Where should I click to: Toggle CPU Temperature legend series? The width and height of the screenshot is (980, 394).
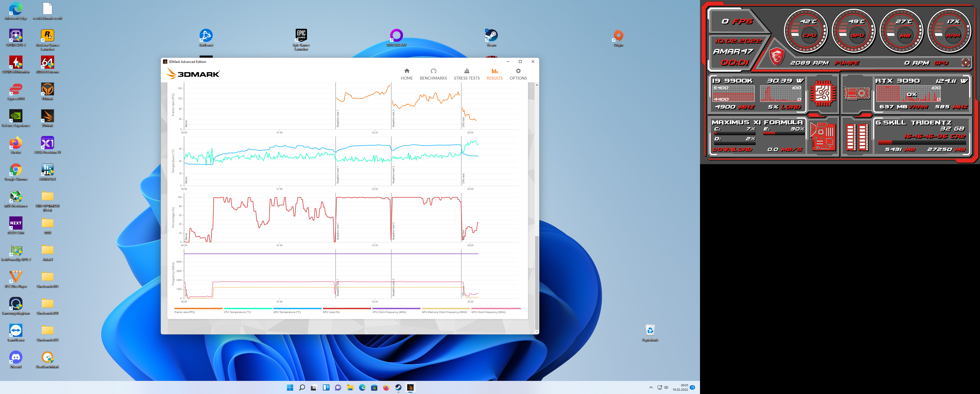pyautogui.click(x=237, y=312)
